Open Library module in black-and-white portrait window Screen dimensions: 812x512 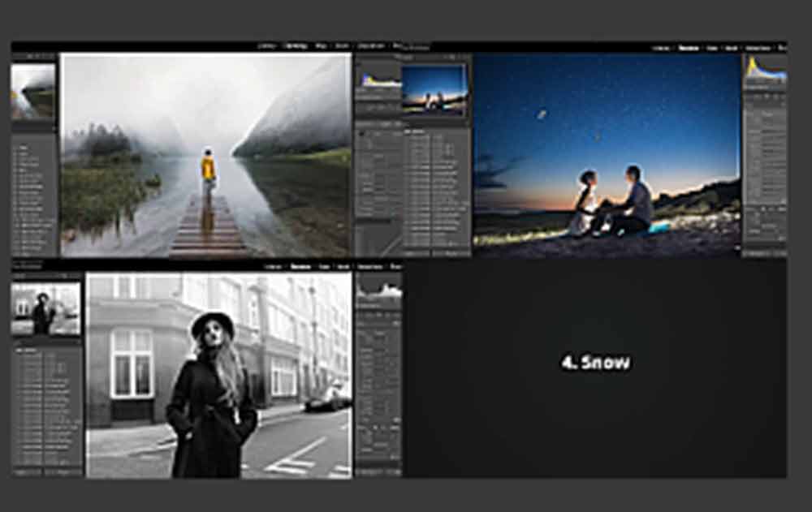[x=274, y=267]
